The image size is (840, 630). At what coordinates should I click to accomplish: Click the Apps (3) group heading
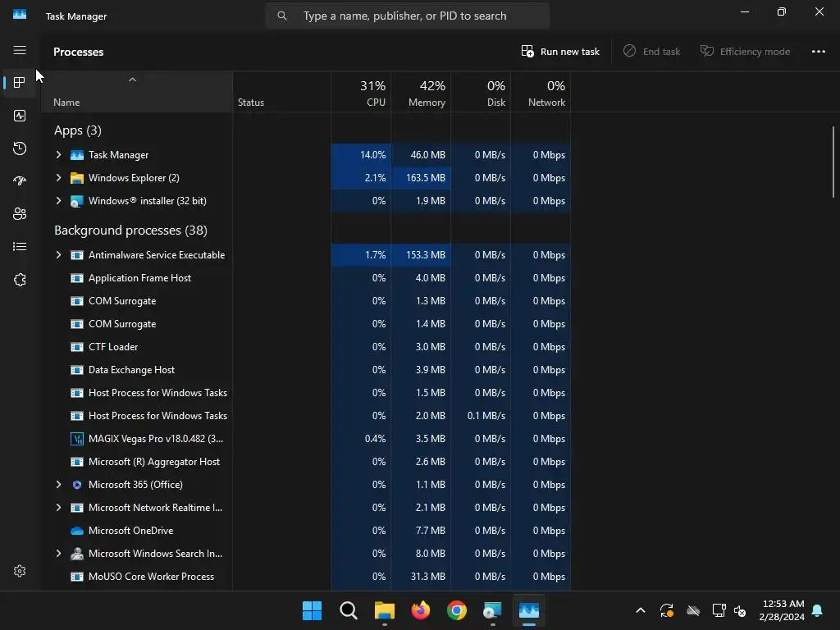[78, 130]
